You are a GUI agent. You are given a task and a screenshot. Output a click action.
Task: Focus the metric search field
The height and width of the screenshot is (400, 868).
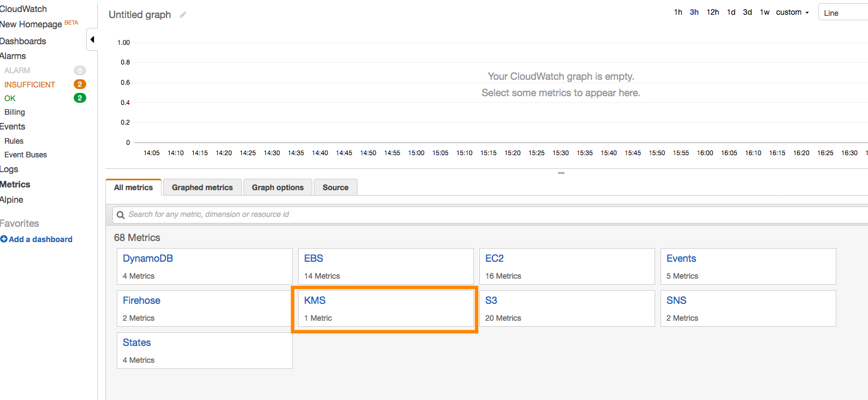click(490, 215)
